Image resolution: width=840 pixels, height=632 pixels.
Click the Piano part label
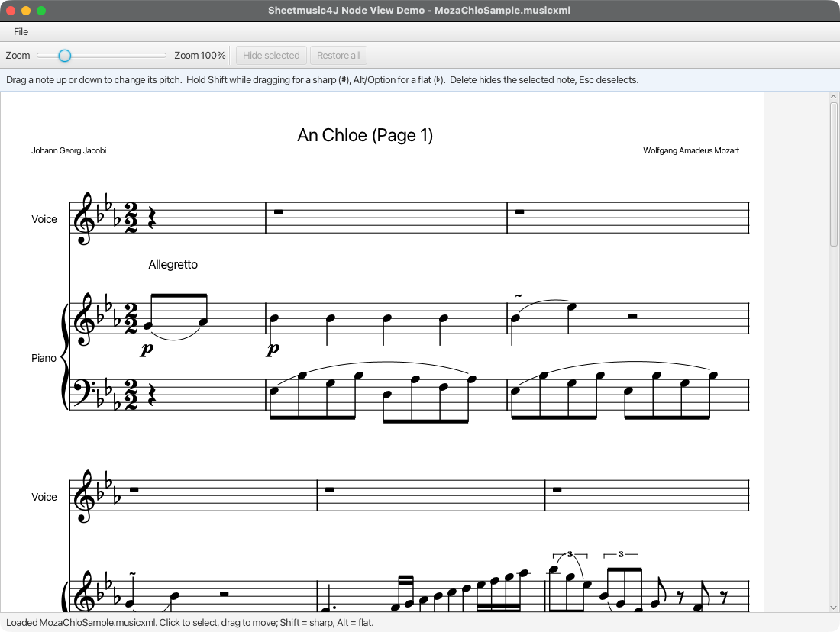[x=44, y=358]
